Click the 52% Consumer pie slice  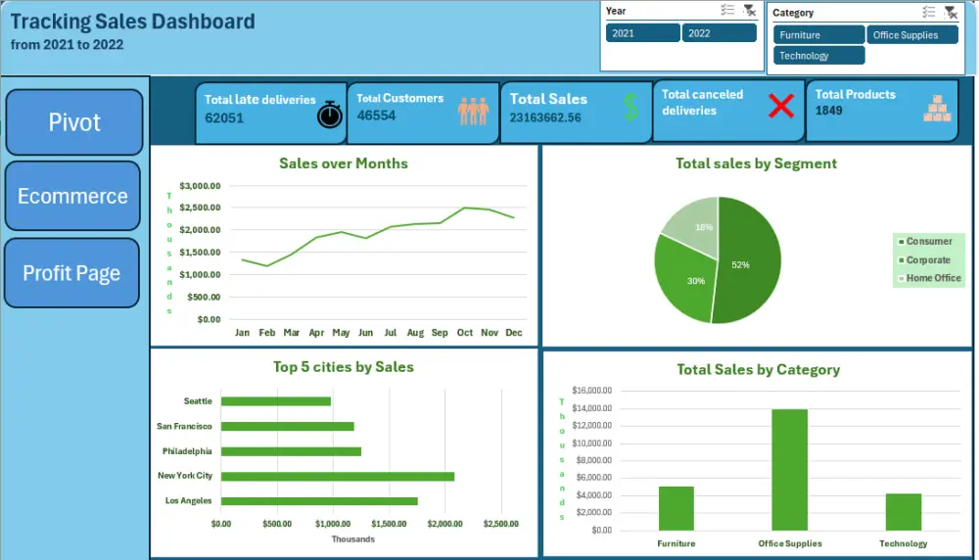[x=749, y=262]
